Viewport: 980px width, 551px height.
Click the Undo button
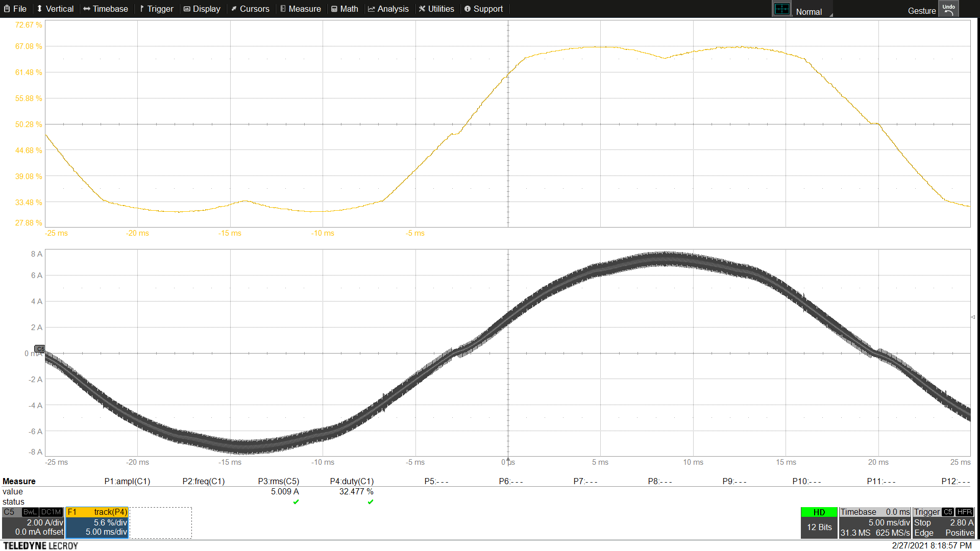tap(948, 9)
